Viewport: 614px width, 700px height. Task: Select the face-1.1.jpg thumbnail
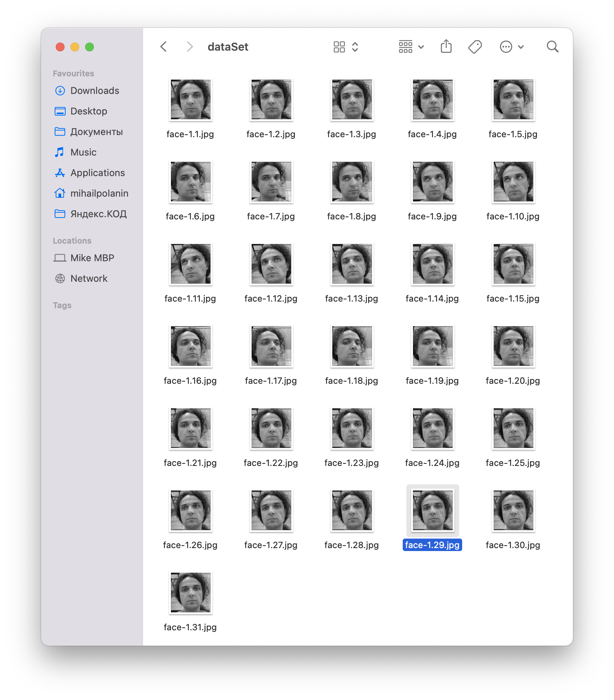click(x=190, y=100)
